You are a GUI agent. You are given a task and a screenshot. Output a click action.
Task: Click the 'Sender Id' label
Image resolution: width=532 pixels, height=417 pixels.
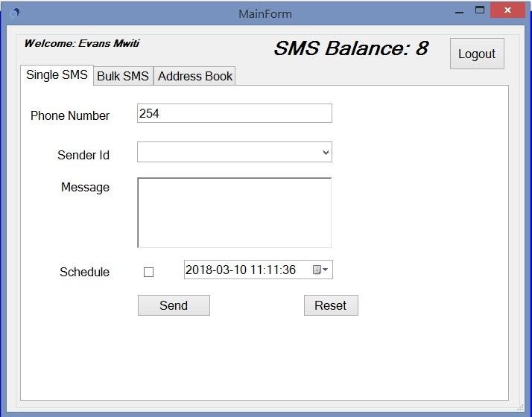tap(83, 156)
